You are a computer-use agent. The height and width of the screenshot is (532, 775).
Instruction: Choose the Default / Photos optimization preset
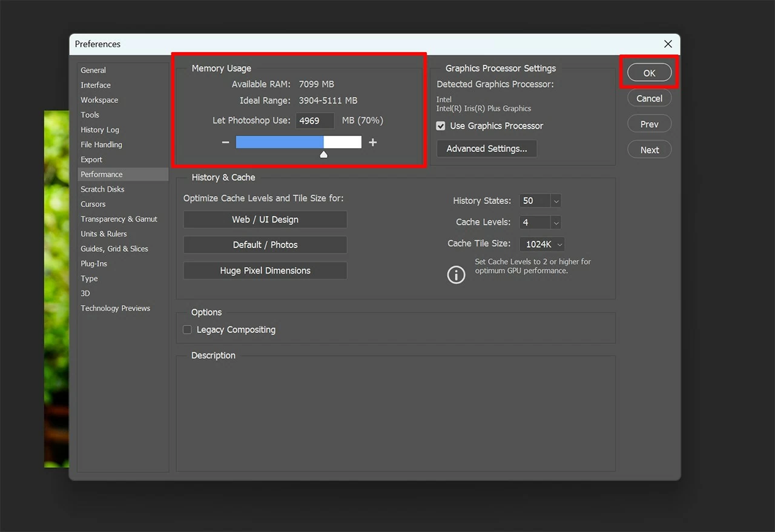coord(265,245)
